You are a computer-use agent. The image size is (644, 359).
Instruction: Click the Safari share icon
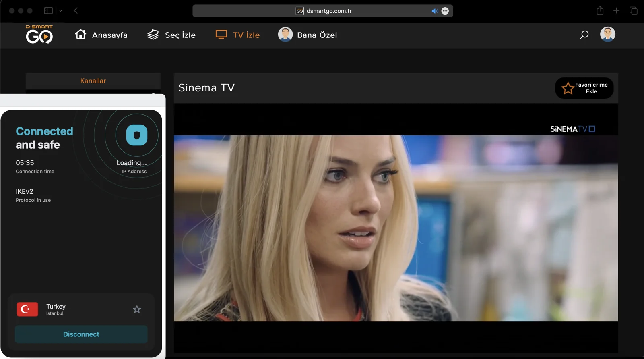tap(600, 11)
